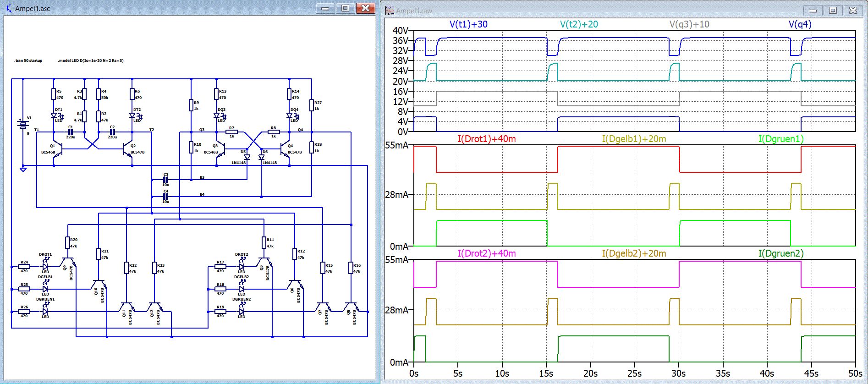Click the .tran 50 startup directive
Viewport: 868px width, 384px height.
[x=28, y=60]
